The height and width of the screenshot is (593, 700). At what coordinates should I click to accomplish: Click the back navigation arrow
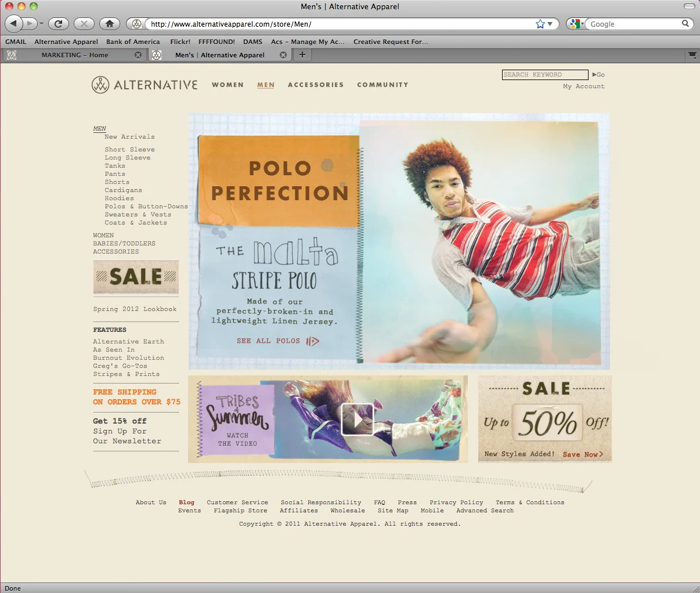14,24
